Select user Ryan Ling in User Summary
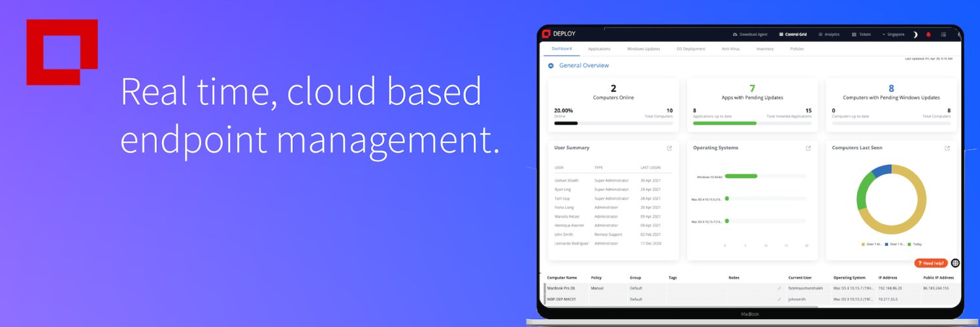The height and width of the screenshot is (327, 980). [563, 189]
